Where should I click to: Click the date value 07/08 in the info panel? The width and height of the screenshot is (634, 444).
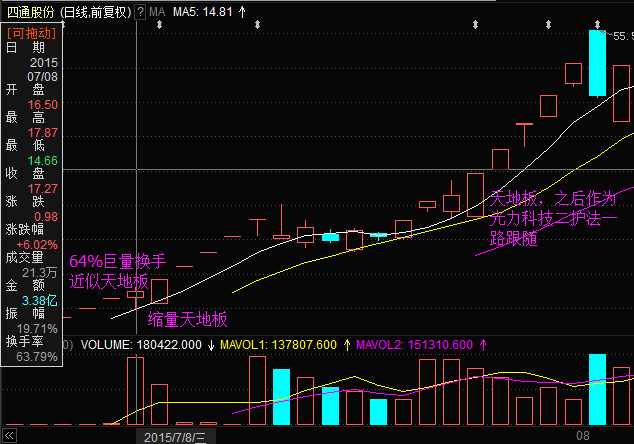click(x=42, y=76)
